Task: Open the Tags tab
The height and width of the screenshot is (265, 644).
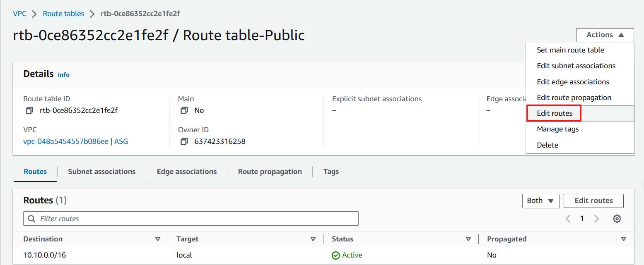Action: [x=331, y=171]
